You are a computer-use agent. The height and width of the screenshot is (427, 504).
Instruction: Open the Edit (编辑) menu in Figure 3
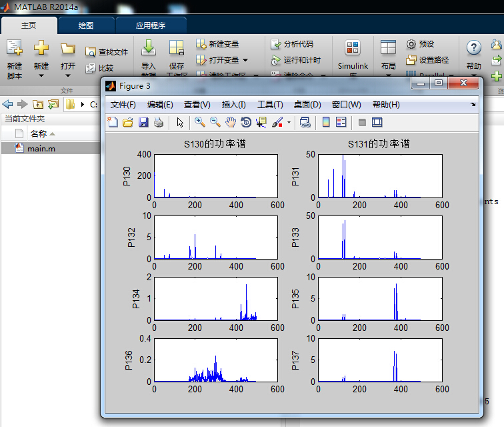[160, 105]
